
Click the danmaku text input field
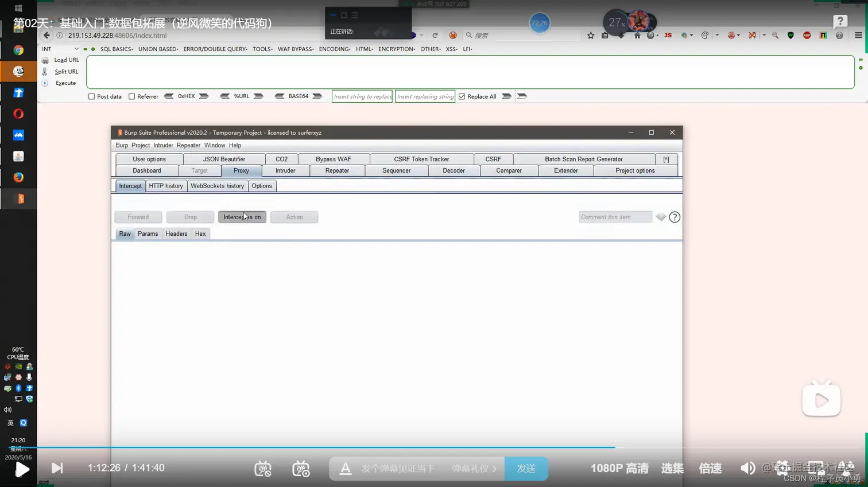click(x=398, y=469)
